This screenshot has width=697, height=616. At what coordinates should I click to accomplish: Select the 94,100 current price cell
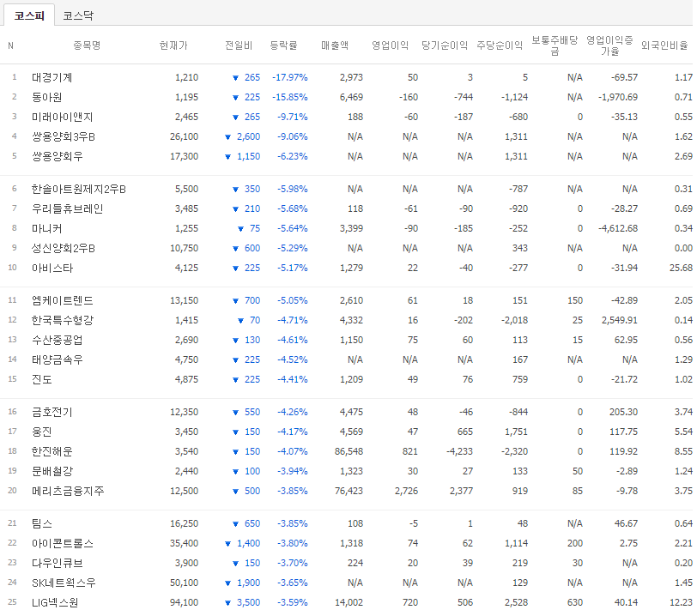click(x=184, y=602)
